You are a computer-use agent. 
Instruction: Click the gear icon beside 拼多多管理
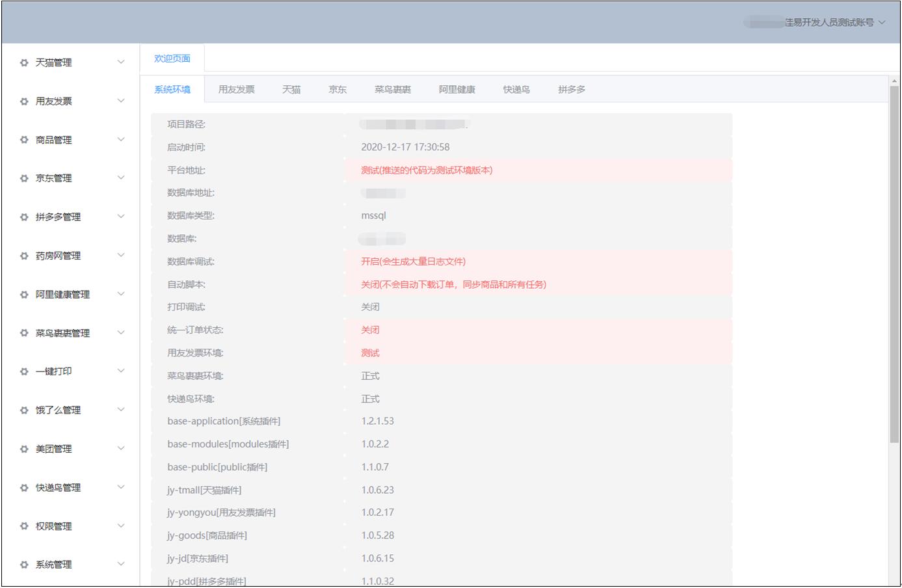tap(24, 217)
